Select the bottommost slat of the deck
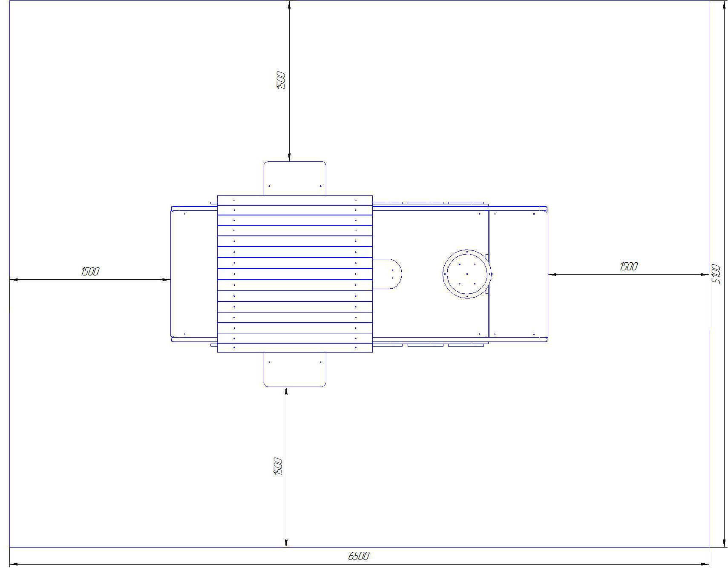728x568 pixels. coord(295,348)
